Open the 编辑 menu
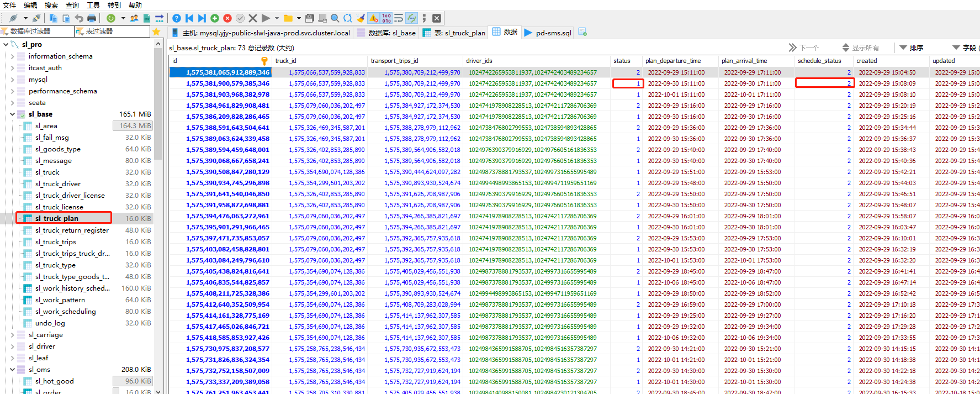The height and width of the screenshot is (394, 980). pos(30,5)
